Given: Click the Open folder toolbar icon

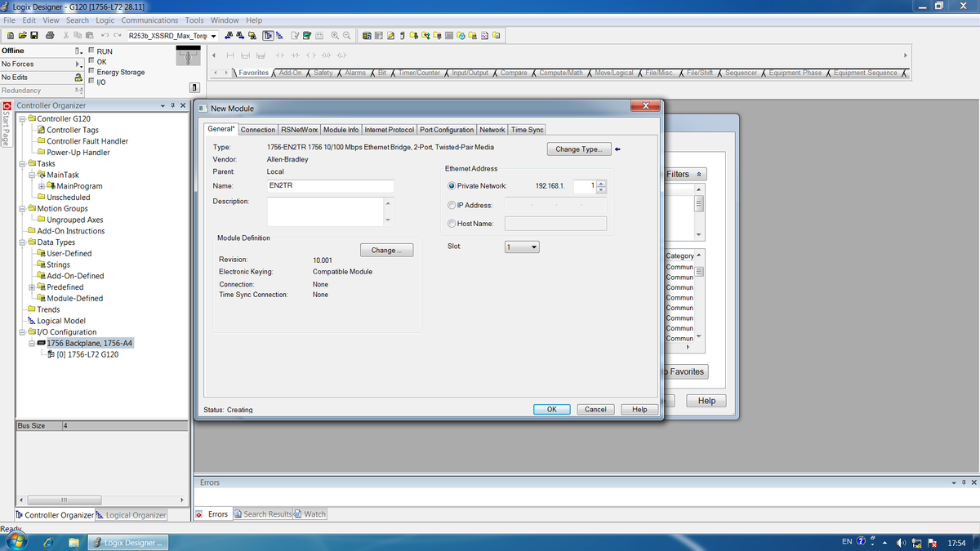Looking at the screenshot, I should [x=21, y=36].
